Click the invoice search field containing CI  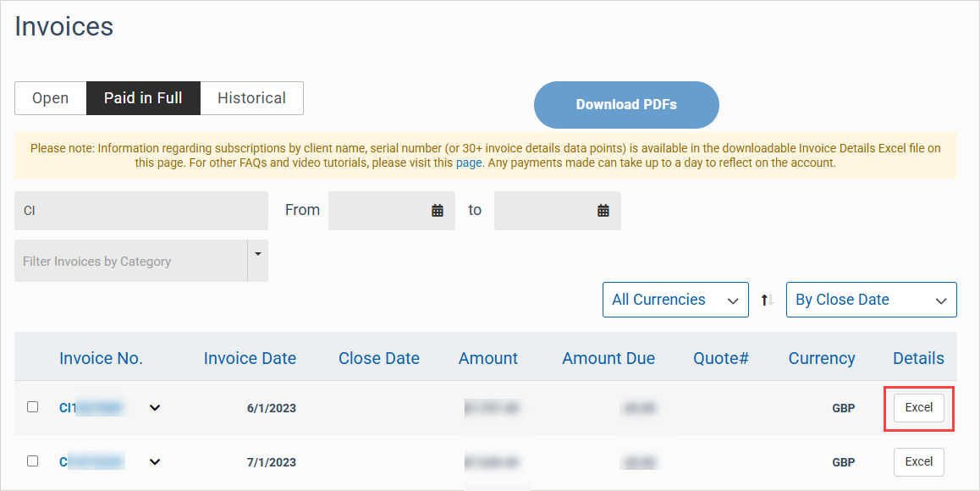click(141, 211)
